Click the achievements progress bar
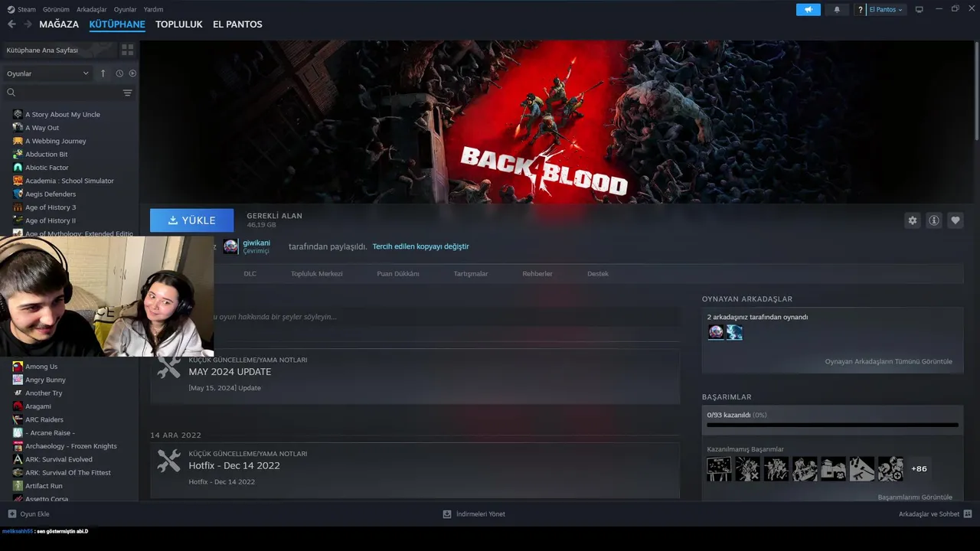This screenshot has height=551, width=980. click(x=832, y=425)
